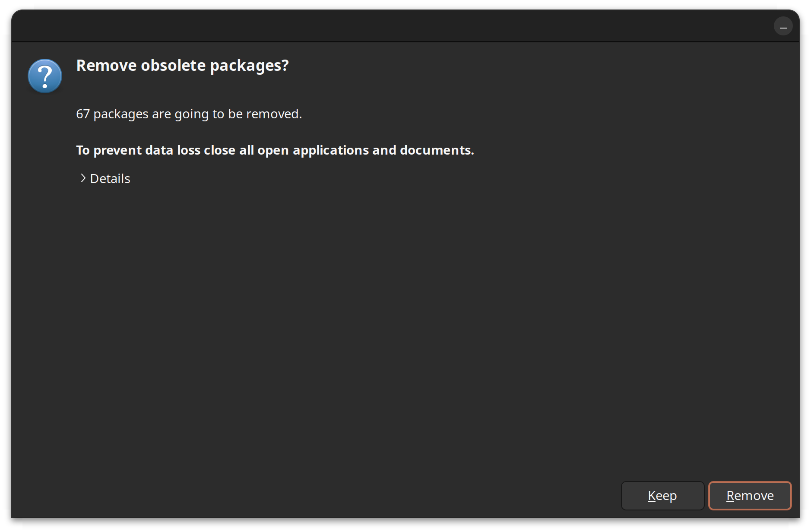Click the "67 packages" removal message

point(189,114)
